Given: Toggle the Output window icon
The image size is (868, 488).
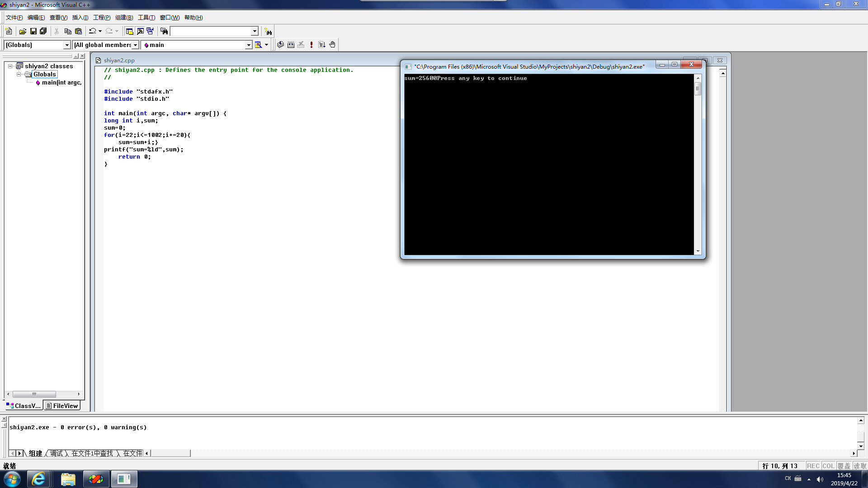Looking at the screenshot, I should coord(140,31).
